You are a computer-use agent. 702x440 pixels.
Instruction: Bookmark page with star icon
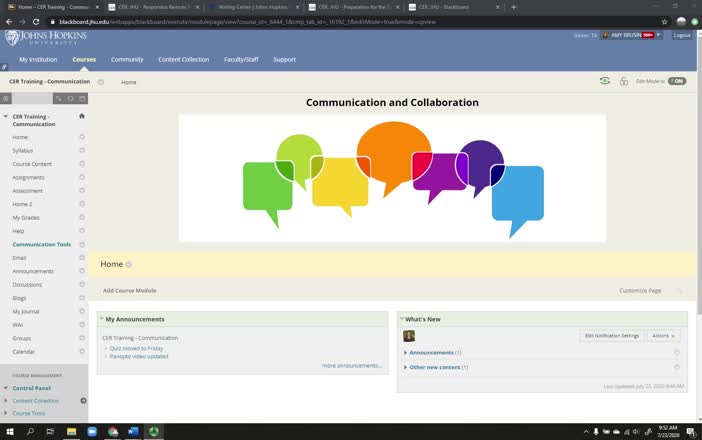click(664, 21)
